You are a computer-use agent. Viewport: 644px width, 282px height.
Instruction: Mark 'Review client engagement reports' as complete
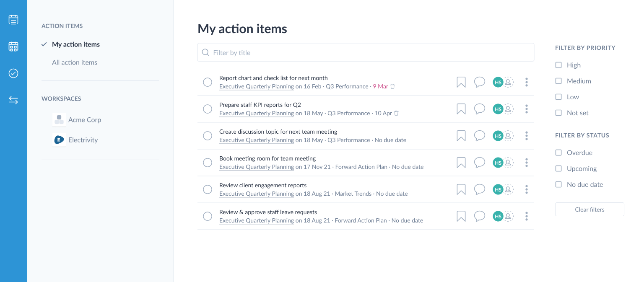tap(208, 189)
